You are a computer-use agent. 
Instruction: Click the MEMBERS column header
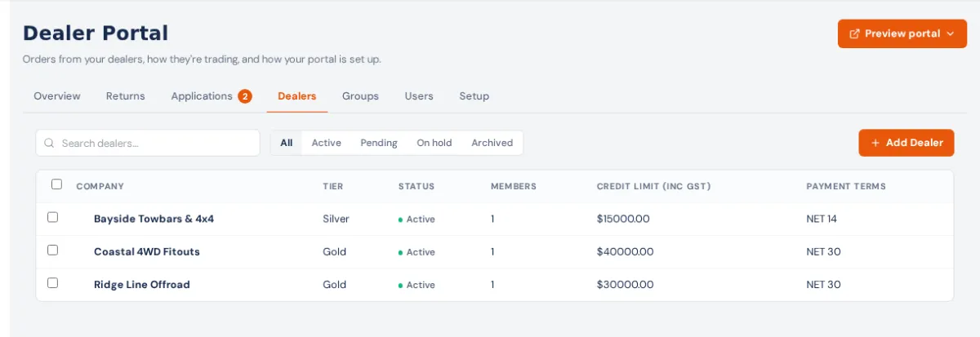point(514,186)
